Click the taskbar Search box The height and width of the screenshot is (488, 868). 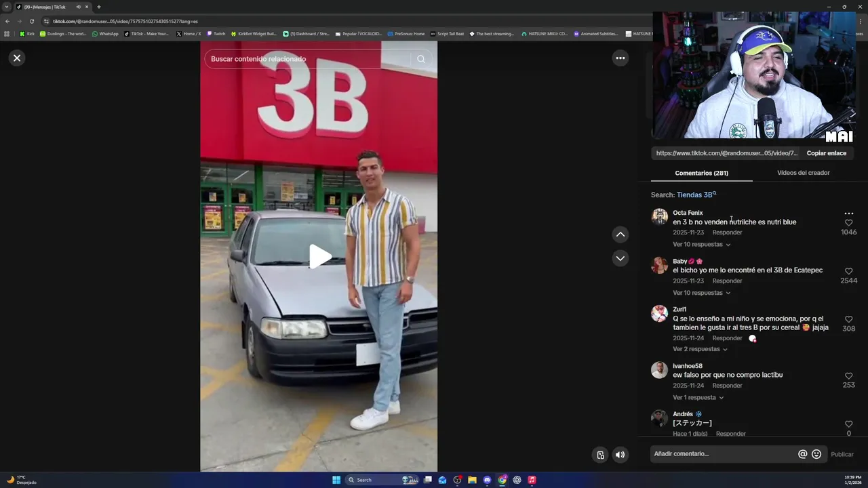383,480
